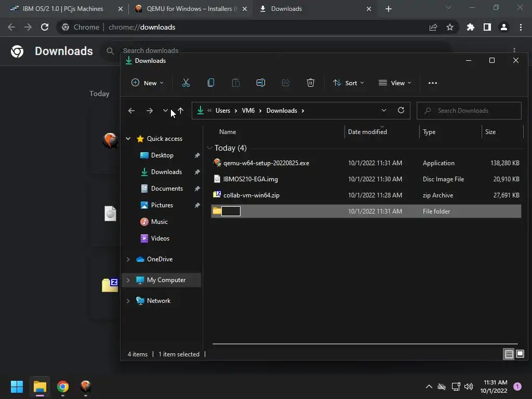Screen dimensions: 532x399
Task: Open Chrome three-dot menu
Action: point(521,27)
